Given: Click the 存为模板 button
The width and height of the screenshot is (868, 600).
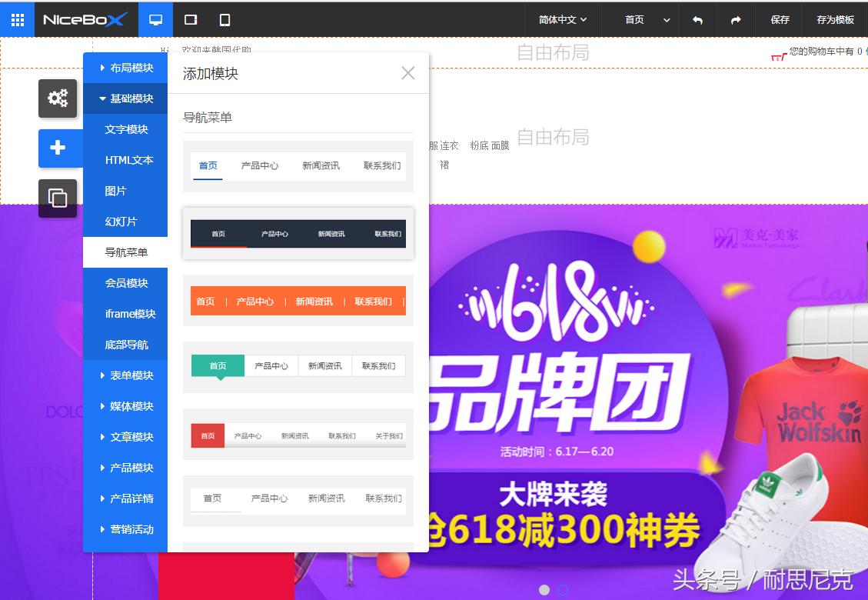Looking at the screenshot, I should pos(835,19).
